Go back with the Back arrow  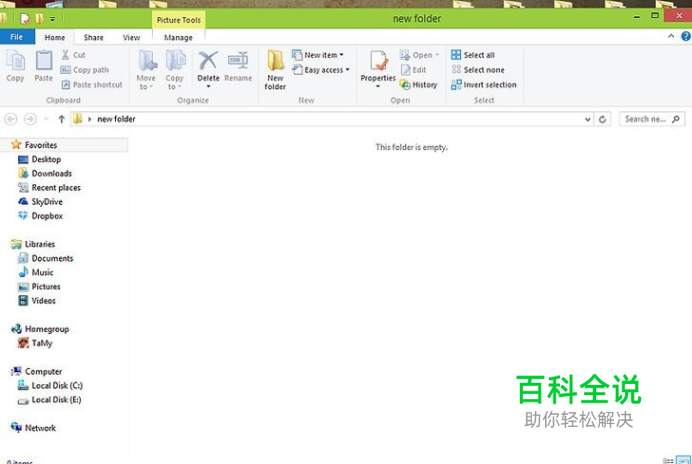pos(11,119)
